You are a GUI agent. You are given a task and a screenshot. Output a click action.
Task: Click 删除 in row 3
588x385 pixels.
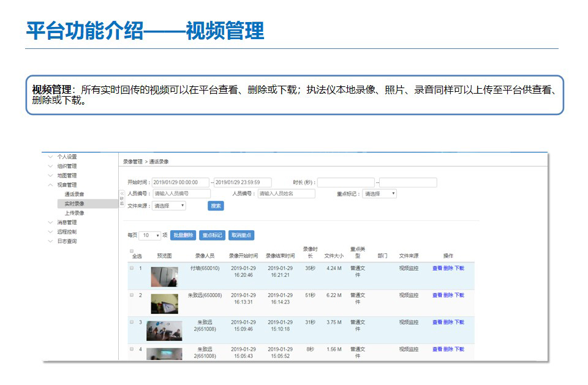point(448,323)
